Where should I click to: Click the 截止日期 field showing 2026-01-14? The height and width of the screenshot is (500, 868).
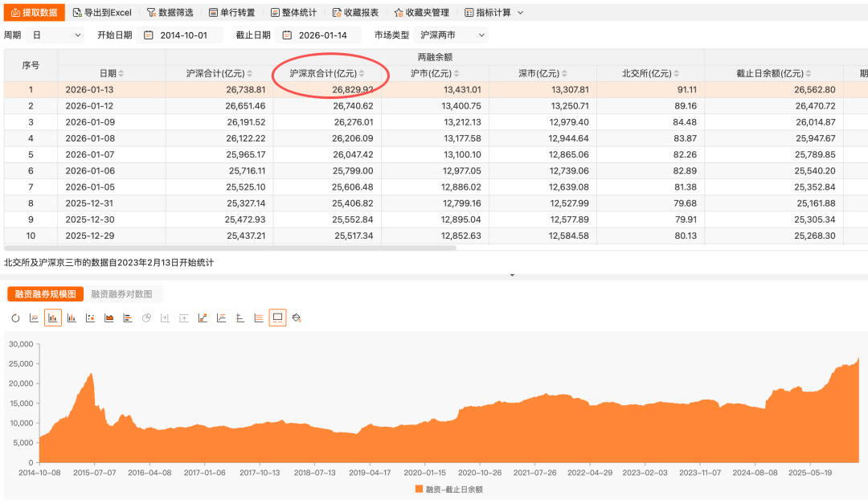318,35
